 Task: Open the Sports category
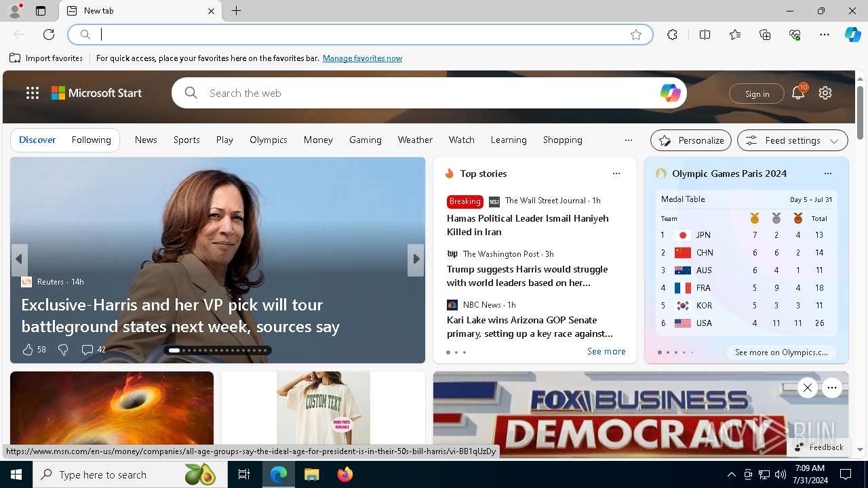click(186, 140)
